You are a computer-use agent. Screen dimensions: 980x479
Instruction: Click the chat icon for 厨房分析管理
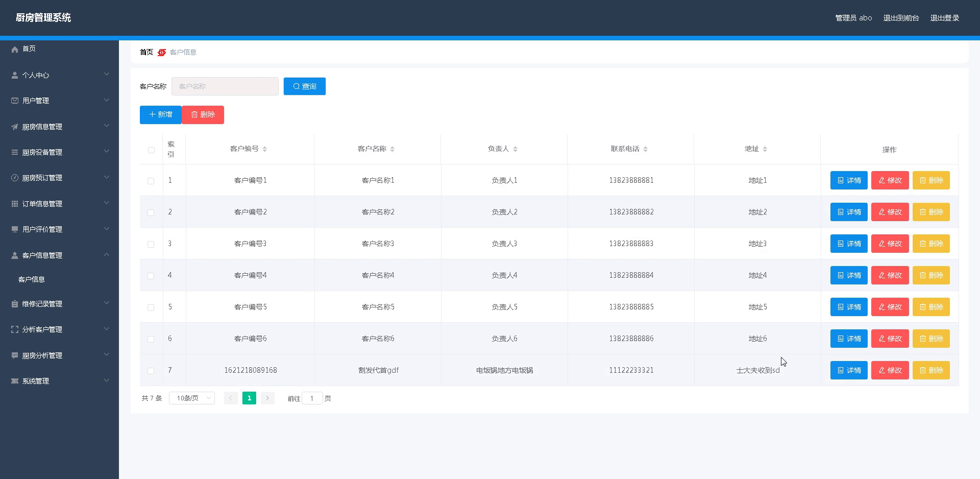pyautogui.click(x=15, y=355)
